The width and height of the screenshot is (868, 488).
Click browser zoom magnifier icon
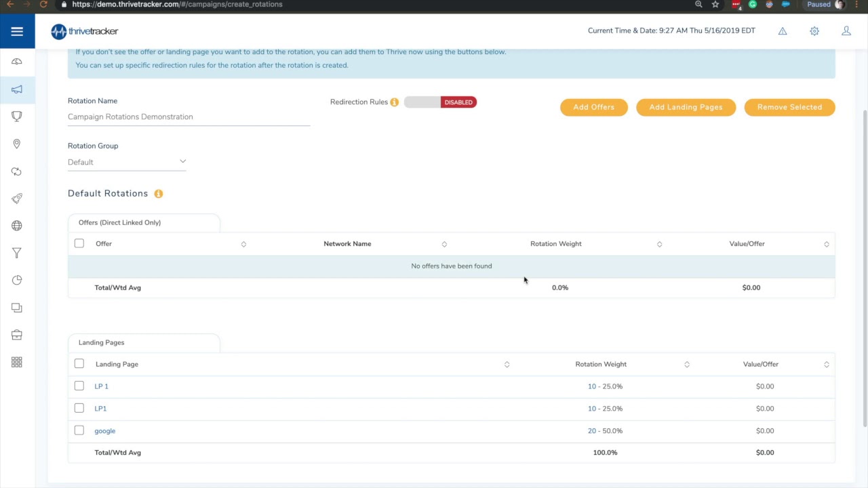click(698, 4)
